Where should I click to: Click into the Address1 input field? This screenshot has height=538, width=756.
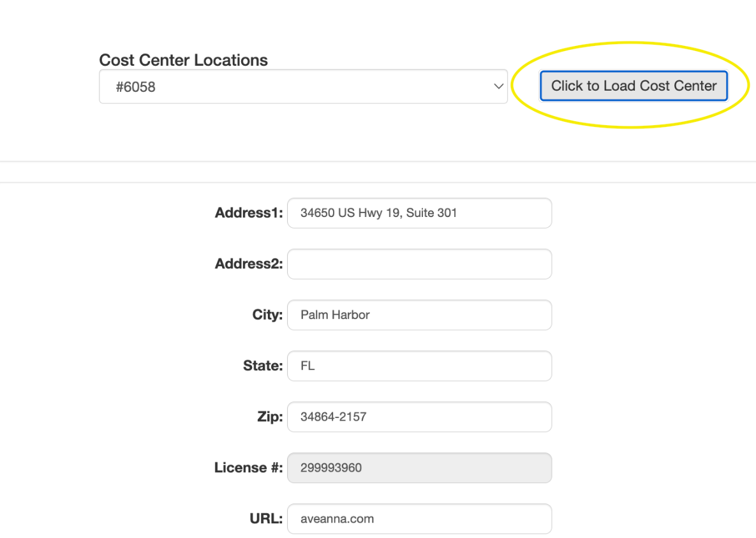click(x=419, y=213)
